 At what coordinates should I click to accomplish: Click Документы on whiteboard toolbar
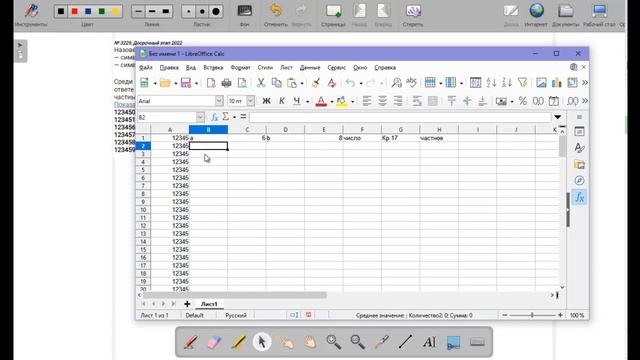tap(565, 15)
